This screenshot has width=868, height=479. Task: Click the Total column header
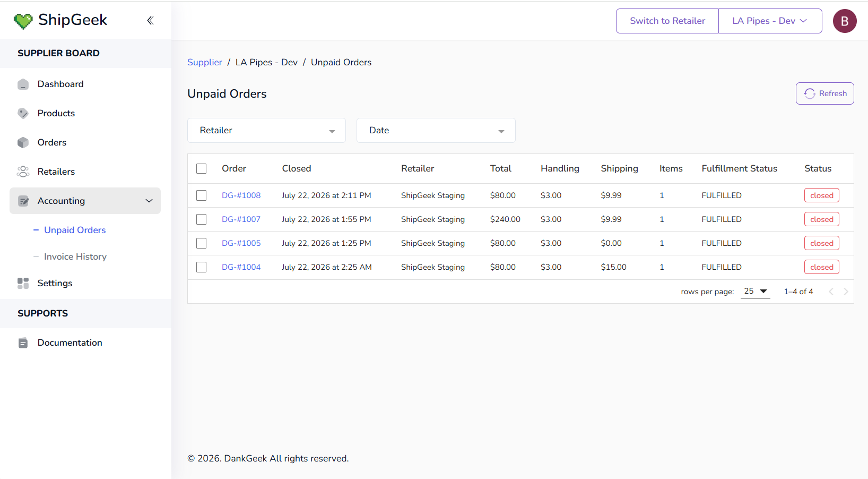501,168
